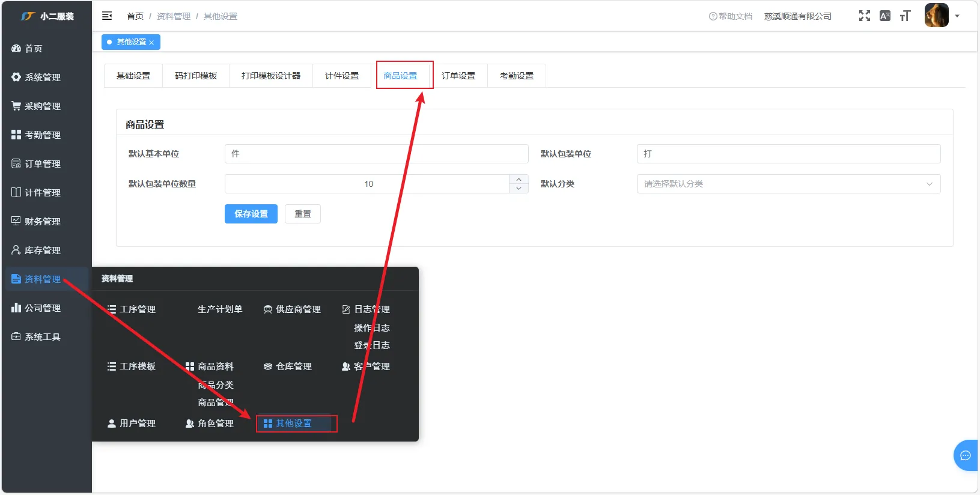
Task: Open 资料管理 in the sidebar
Action: point(46,279)
